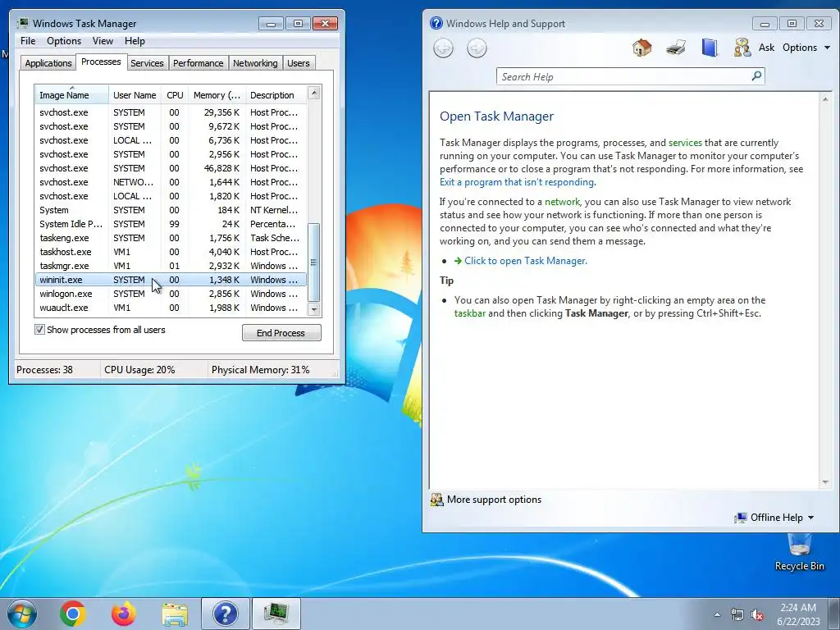Click the Task Manager title bar icon

click(x=22, y=23)
